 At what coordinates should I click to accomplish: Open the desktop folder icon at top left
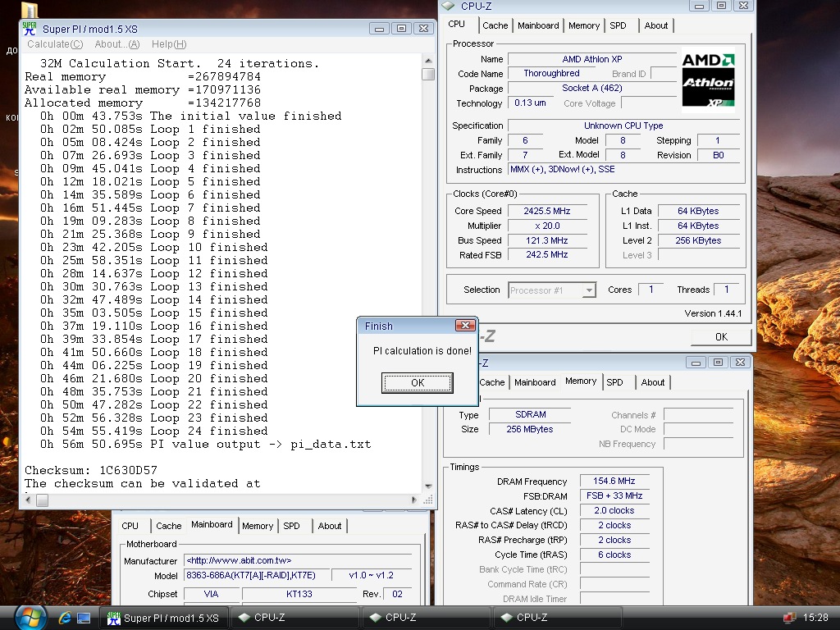pos(30,10)
